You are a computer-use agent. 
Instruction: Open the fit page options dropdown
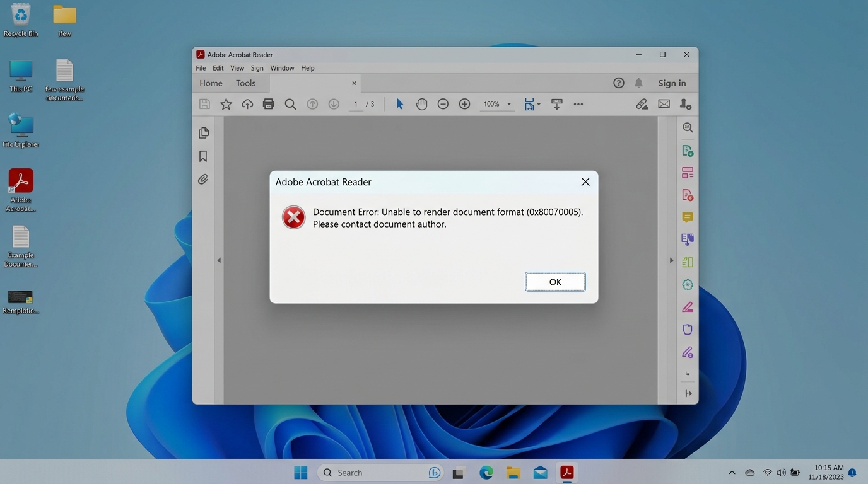coord(532,104)
